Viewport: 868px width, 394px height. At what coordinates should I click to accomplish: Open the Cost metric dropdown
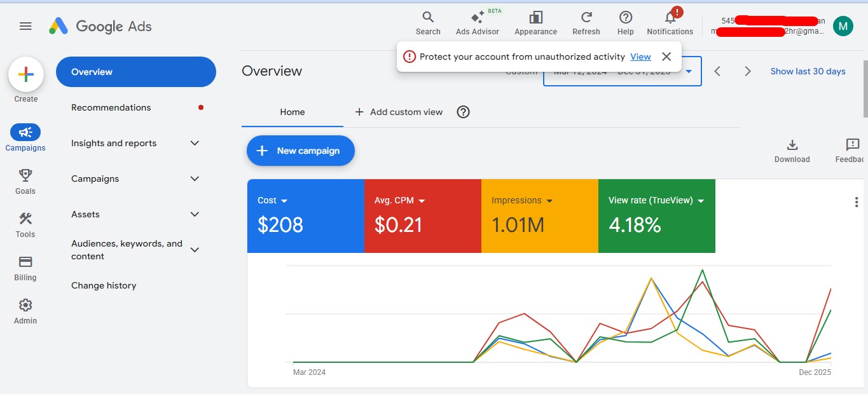[284, 201]
